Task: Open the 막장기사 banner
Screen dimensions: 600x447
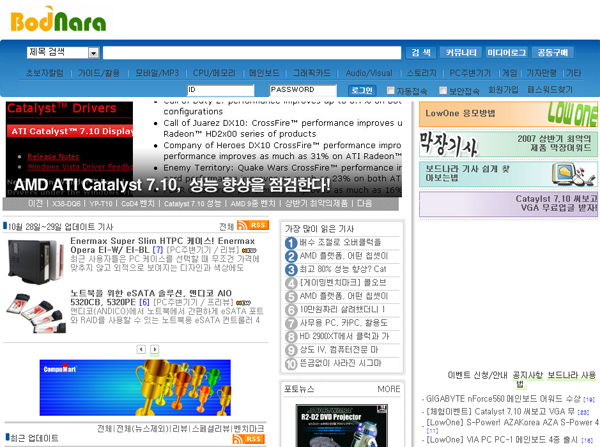Action: pyautogui.click(x=508, y=144)
